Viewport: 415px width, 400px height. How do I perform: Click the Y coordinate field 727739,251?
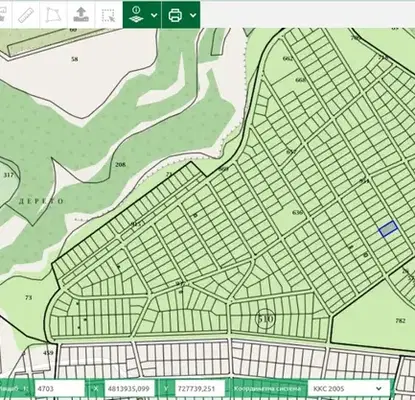[x=200, y=389]
